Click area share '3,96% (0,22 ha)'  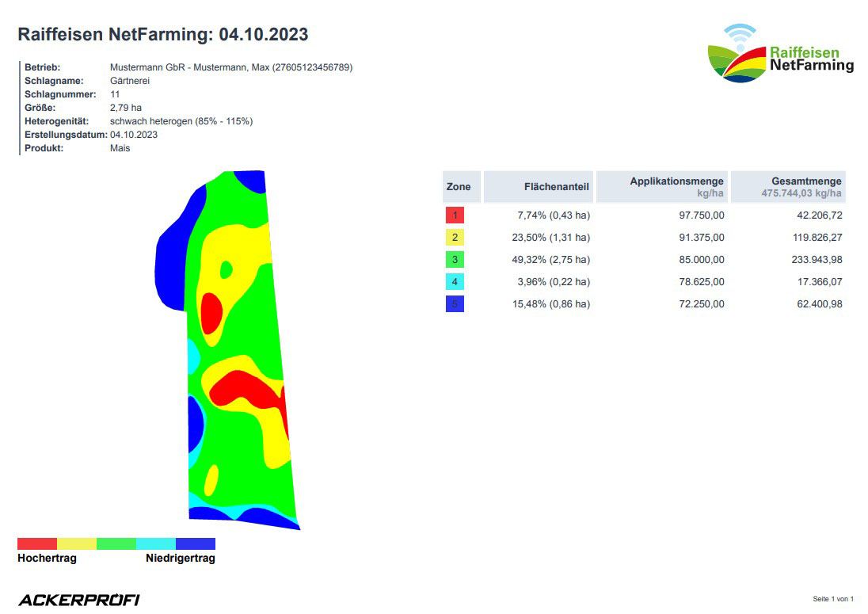[554, 282]
